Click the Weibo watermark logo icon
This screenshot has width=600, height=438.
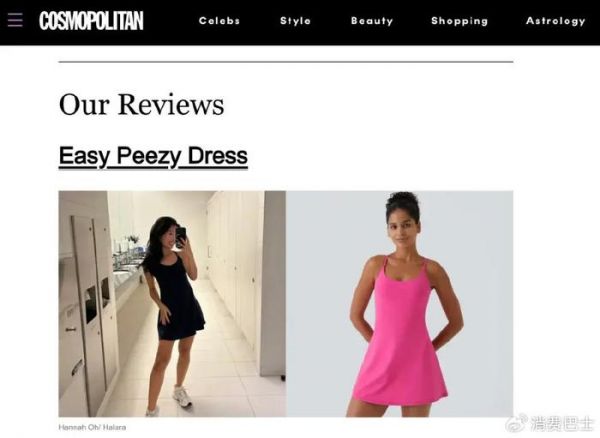point(516,423)
